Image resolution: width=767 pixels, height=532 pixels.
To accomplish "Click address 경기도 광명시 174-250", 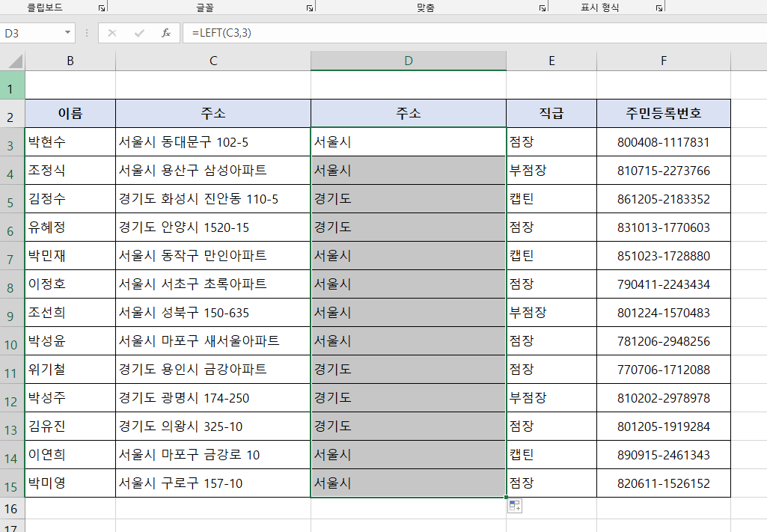I will 213,398.
